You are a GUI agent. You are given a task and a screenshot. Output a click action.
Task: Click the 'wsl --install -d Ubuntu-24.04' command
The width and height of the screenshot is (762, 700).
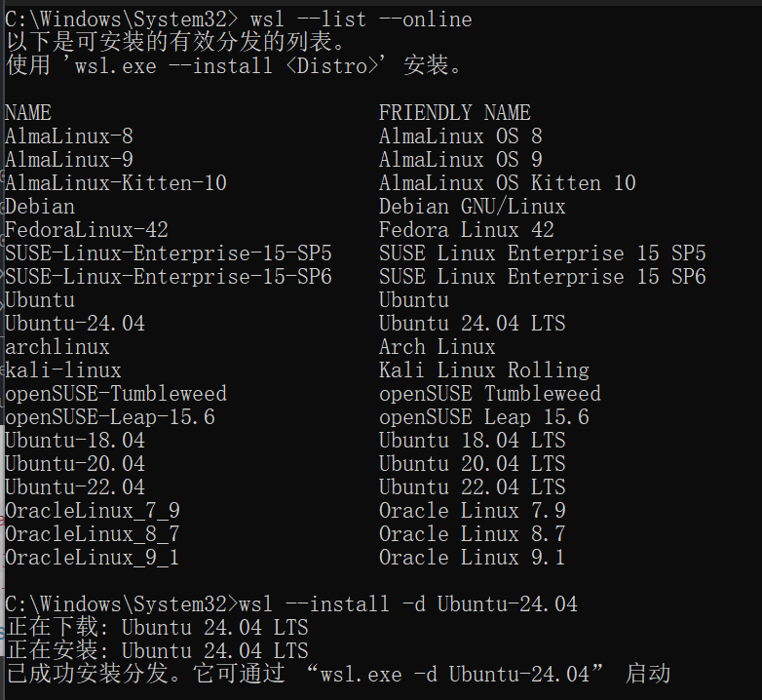tap(407, 604)
